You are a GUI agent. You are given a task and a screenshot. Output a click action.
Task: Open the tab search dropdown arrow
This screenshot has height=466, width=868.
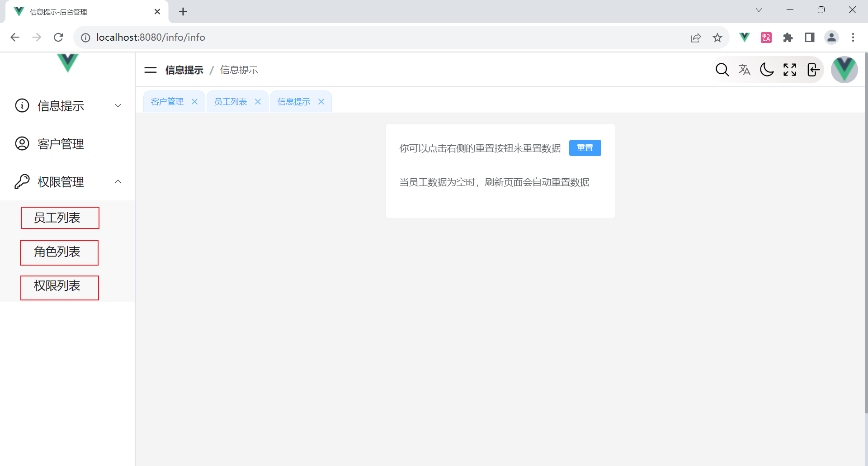point(759,10)
